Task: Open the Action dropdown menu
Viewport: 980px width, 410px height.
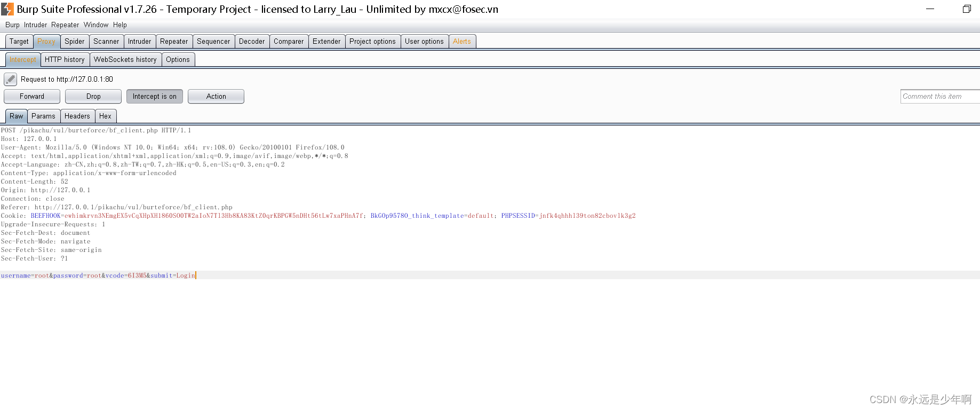Action: click(216, 97)
